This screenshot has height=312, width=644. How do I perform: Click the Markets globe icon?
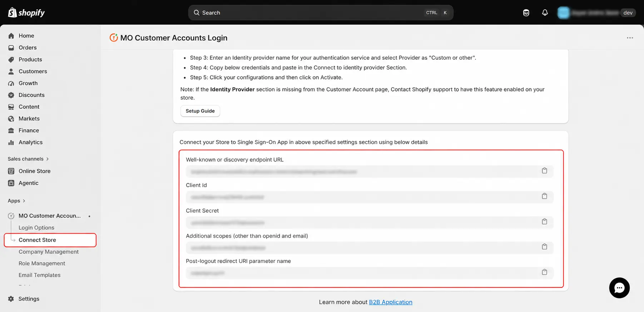(11, 118)
